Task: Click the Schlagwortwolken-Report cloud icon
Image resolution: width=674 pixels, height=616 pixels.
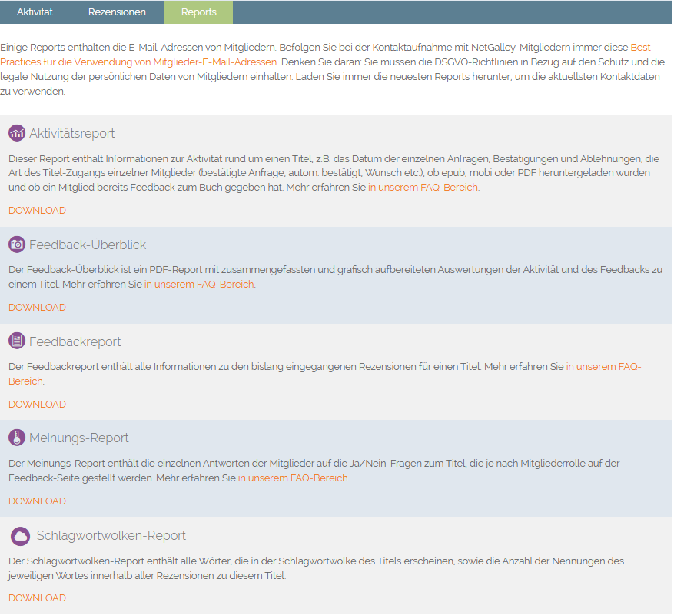Action: [21, 536]
